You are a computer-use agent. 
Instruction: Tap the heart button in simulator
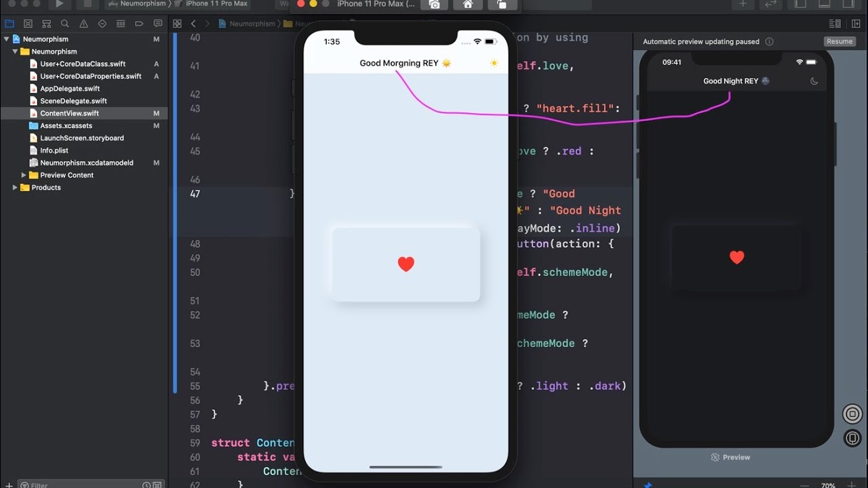pyautogui.click(x=406, y=264)
